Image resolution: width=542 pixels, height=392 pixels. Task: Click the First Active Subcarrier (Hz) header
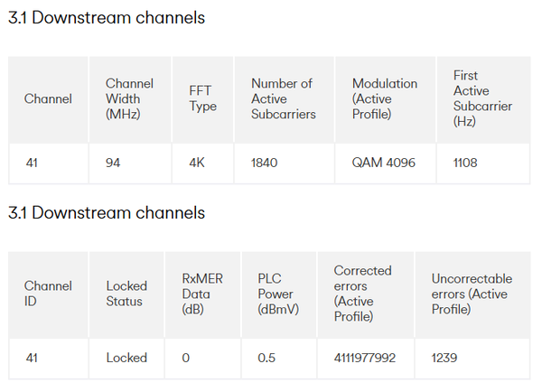[x=483, y=98]
